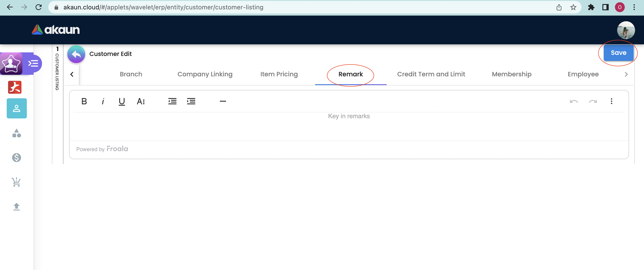Click the Save button

click(x=618, y=53)
